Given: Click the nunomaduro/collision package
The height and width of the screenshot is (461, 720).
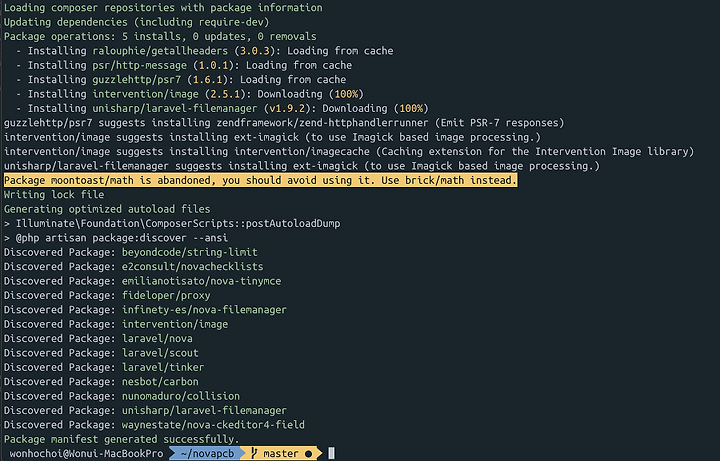Looking at the screenshot, I should pos(180,396).
